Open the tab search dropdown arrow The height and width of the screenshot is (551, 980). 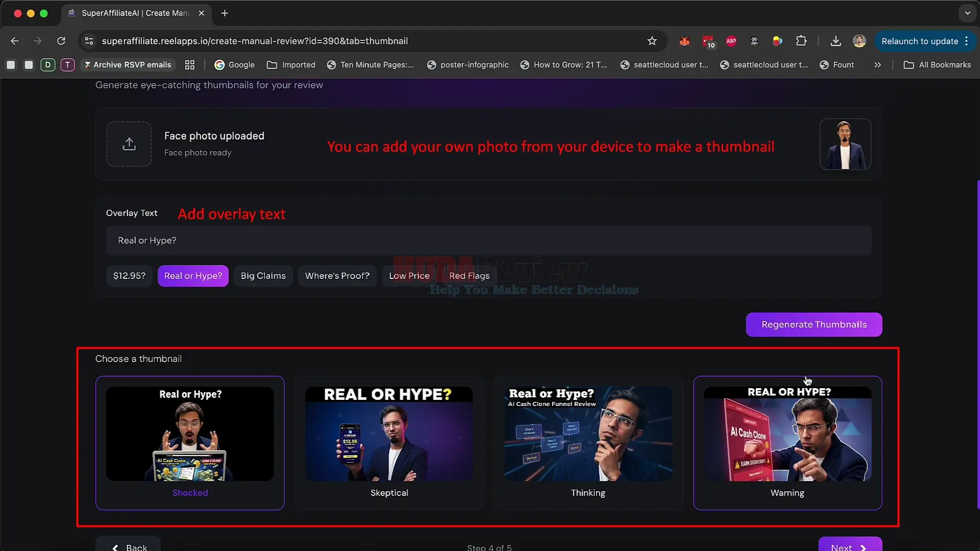(x=967, y=13)
